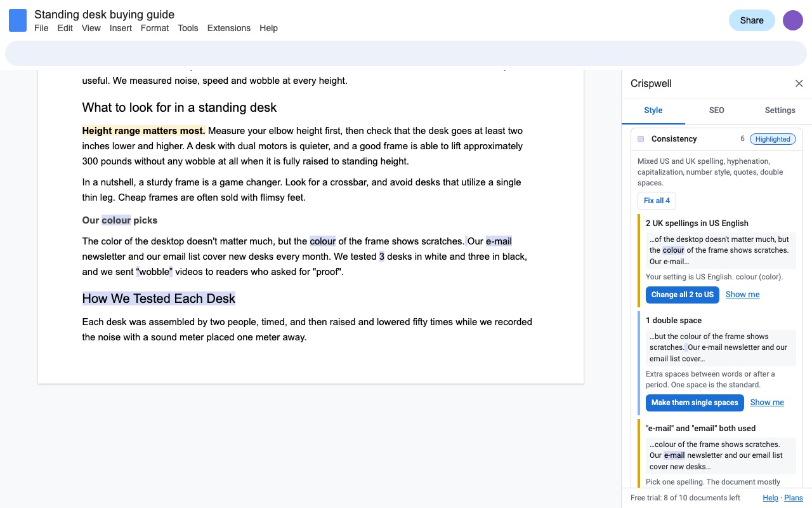This screenshot has height=508, width=812.
Task: Click the issue title 2 UK spellings in US English
Action: click(x=697, y=224)
